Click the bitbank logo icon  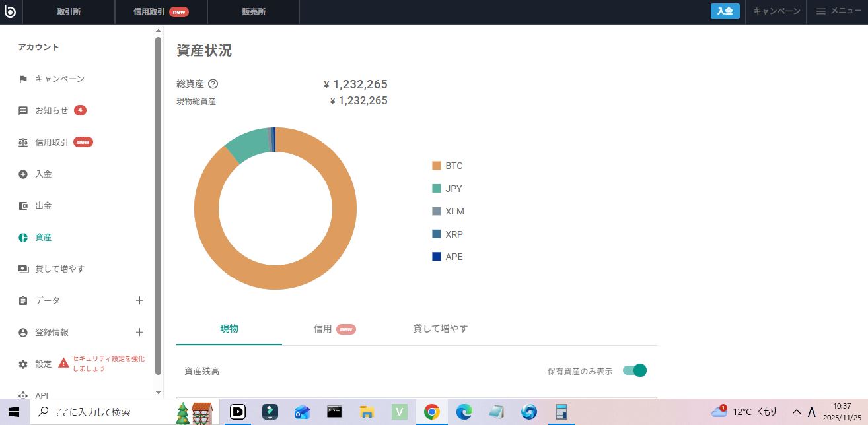9,11
